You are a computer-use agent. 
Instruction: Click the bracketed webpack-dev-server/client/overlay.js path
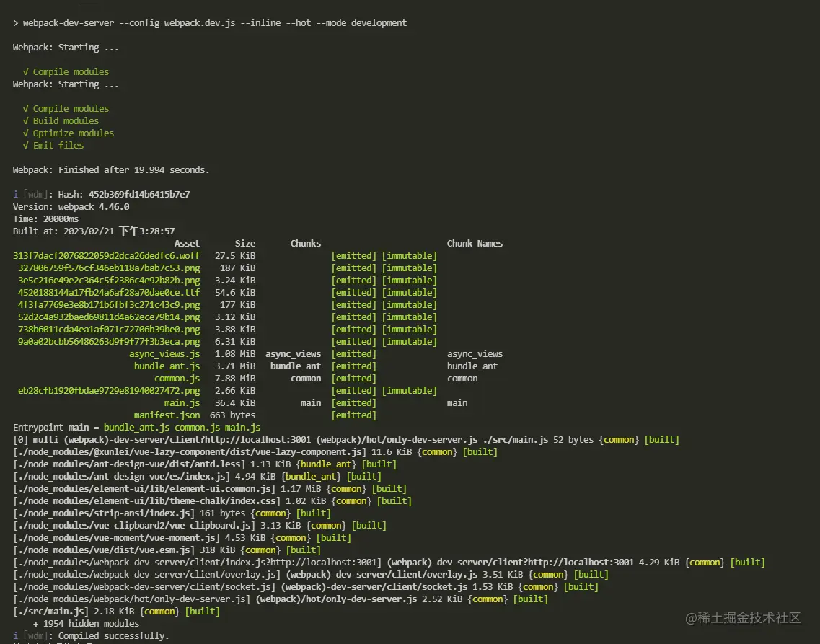(146, 575)
